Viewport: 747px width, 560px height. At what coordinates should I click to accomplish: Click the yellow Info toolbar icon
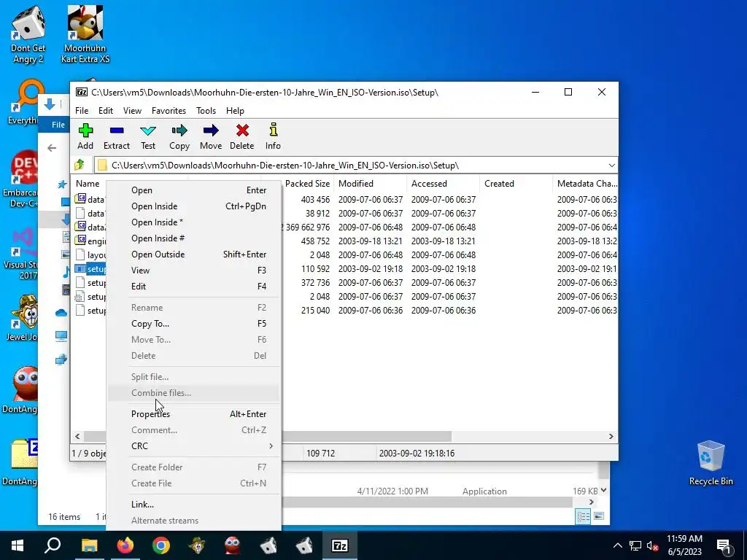(x=273, y=130)
